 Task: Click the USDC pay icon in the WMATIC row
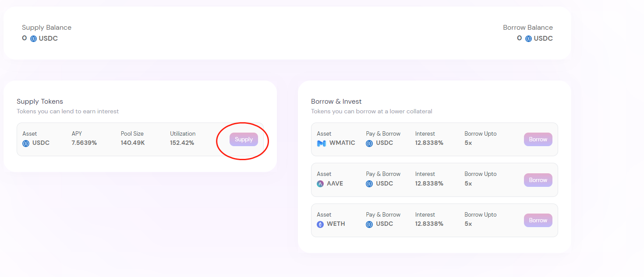tap(369, 143)
